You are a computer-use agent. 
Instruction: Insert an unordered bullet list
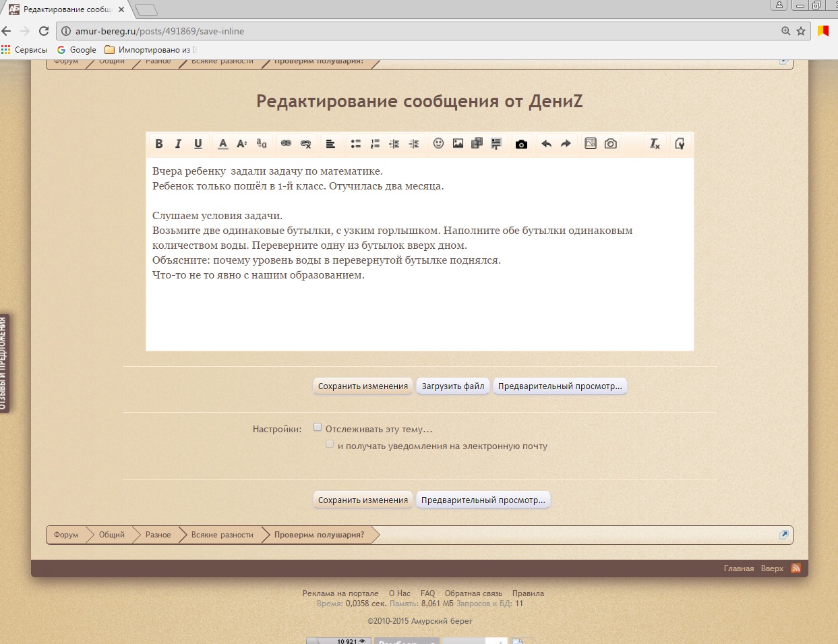tap(355, 144)
